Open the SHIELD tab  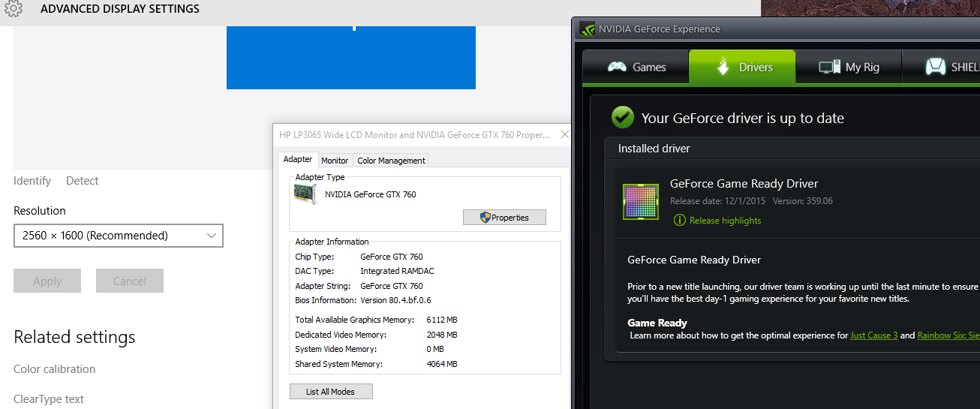click(x=941, y=67)
